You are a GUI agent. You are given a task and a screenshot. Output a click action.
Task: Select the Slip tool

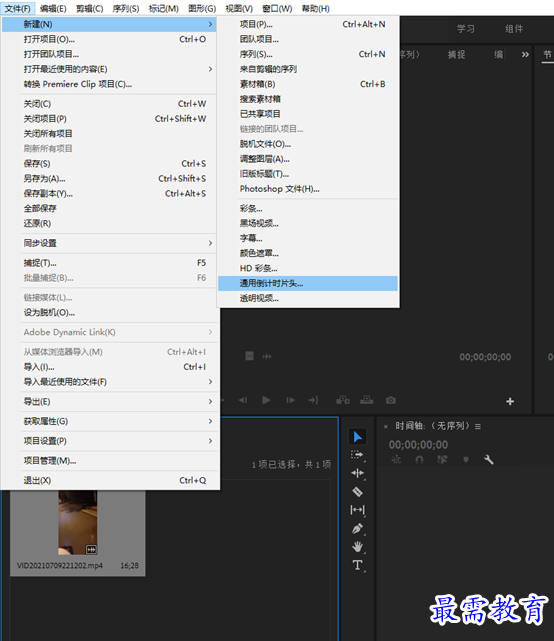click(x=357, y=510)
